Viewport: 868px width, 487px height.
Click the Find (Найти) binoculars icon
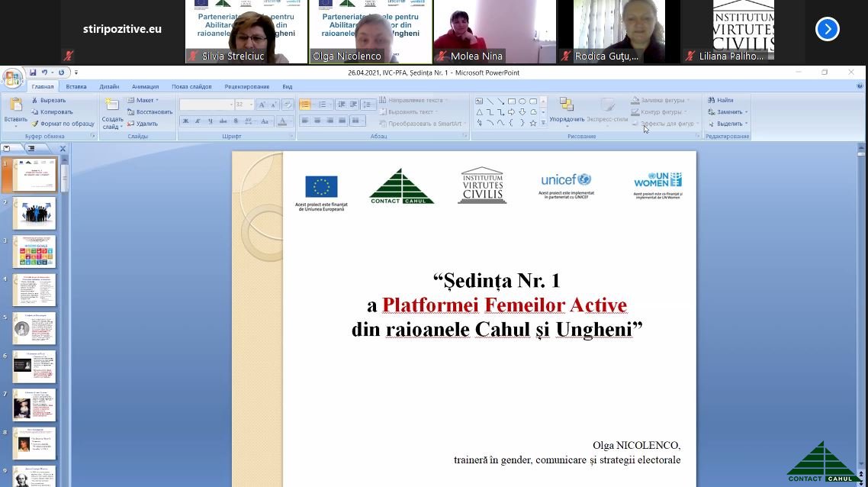(712, 100)
